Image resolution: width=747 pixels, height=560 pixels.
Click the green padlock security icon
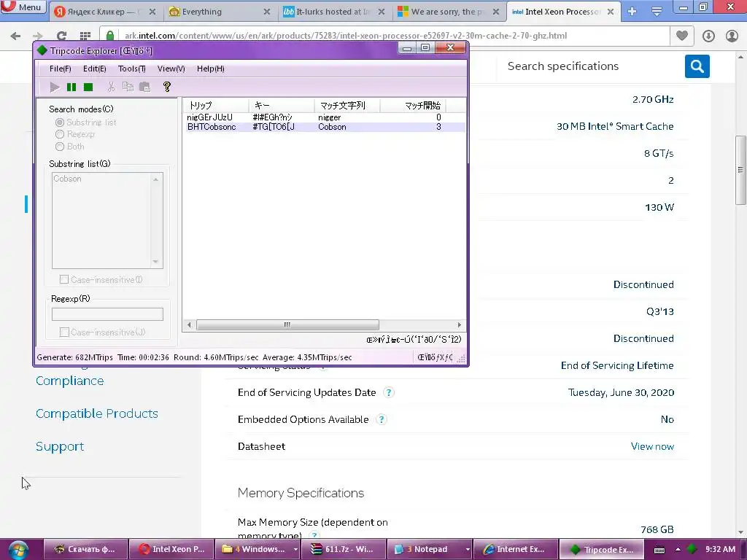(110, 36)
